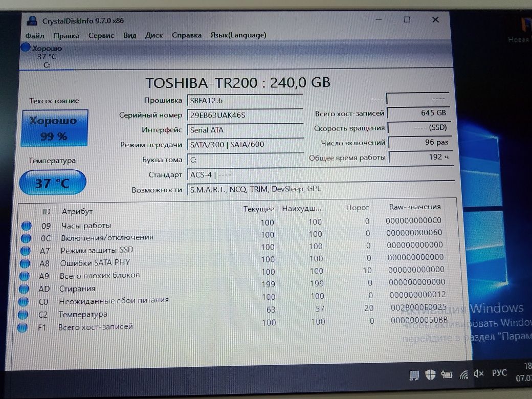532x399 pixels.
Task: Click the Порог column header
Action: (357, 208)
